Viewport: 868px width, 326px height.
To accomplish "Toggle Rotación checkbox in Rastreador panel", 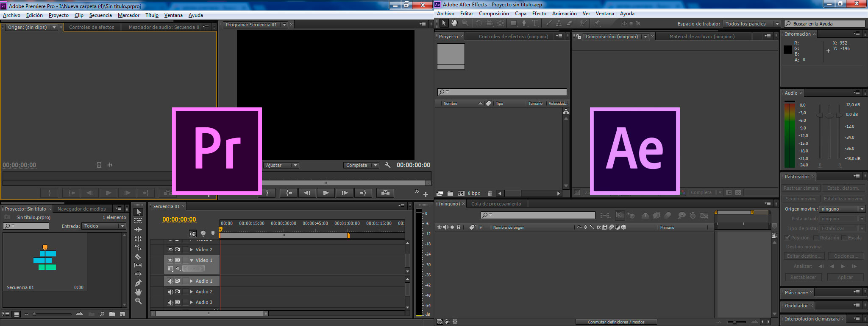I will [x=815, y=238].
